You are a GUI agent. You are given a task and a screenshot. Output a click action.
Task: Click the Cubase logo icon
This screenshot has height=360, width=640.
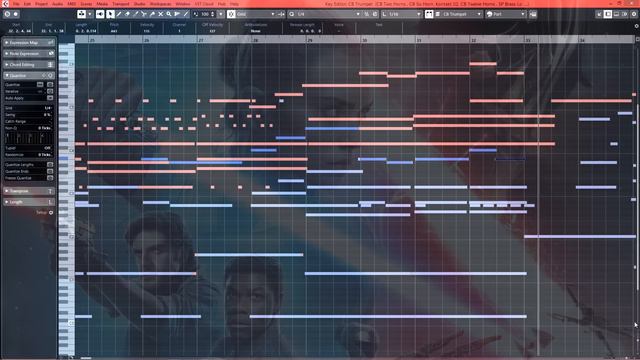pyautogui.click(x=5, y=4)
